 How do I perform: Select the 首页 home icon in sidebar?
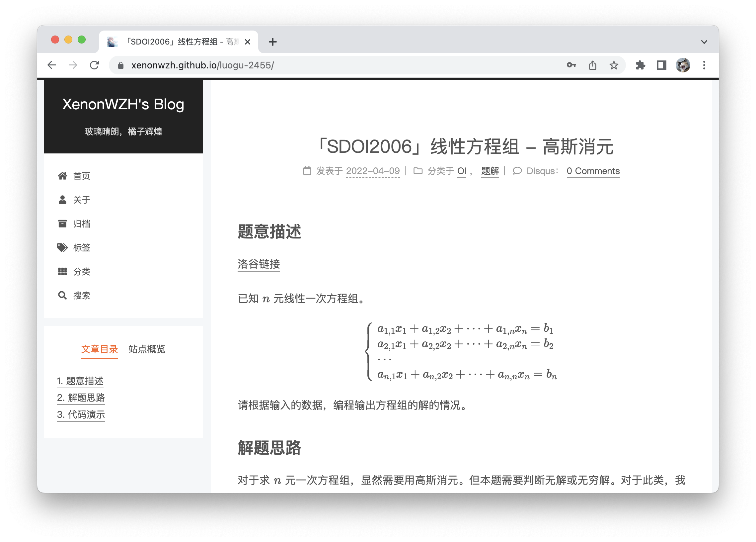tap(62, 176)
